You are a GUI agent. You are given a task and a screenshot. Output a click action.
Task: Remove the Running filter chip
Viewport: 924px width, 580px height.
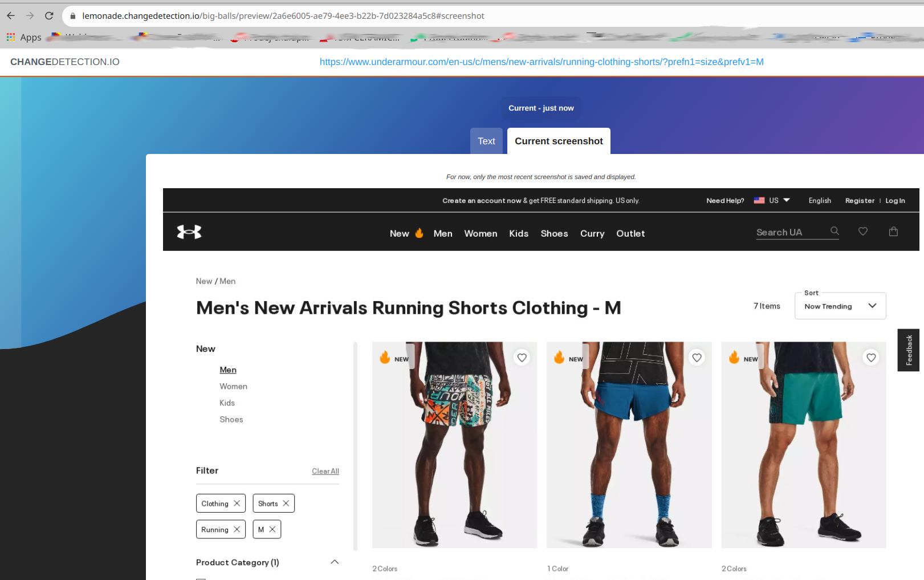tap(237, 530)
